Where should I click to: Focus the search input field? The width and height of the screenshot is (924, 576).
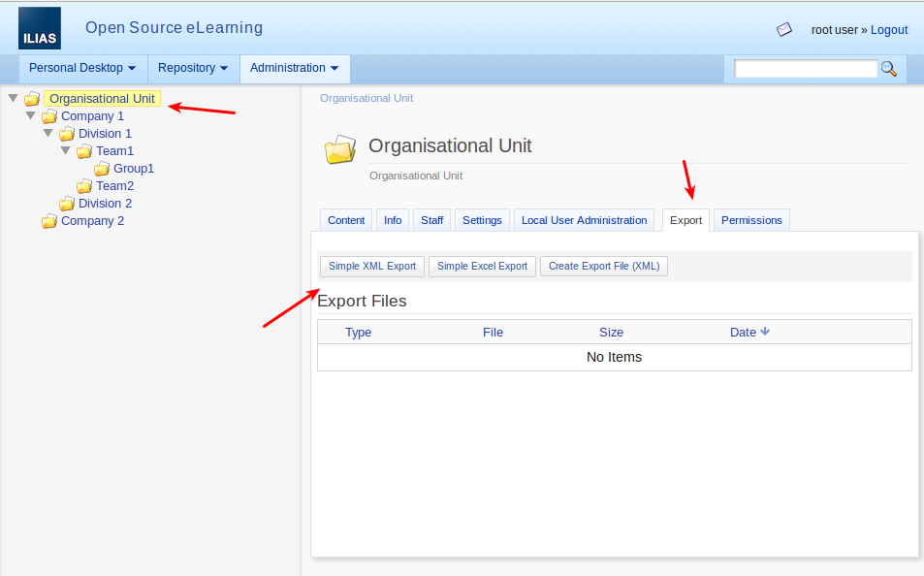click(x=805, y=69)
